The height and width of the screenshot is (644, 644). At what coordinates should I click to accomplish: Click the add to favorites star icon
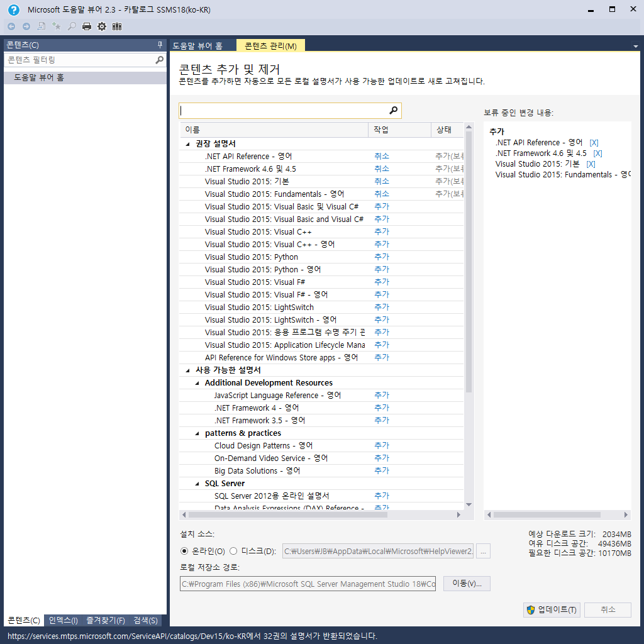click(56, 26)
